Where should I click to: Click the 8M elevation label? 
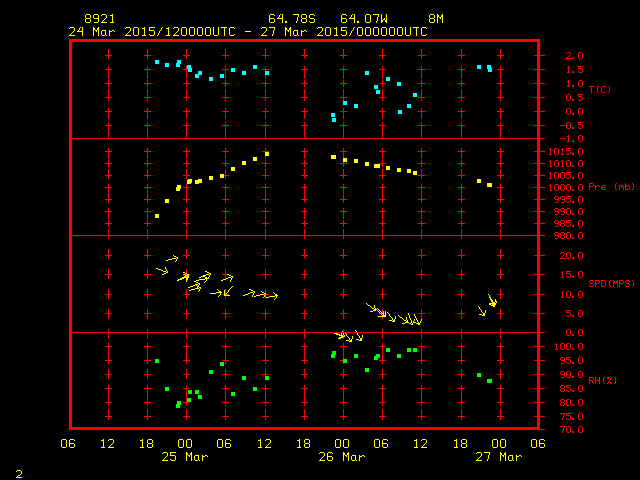435,19
